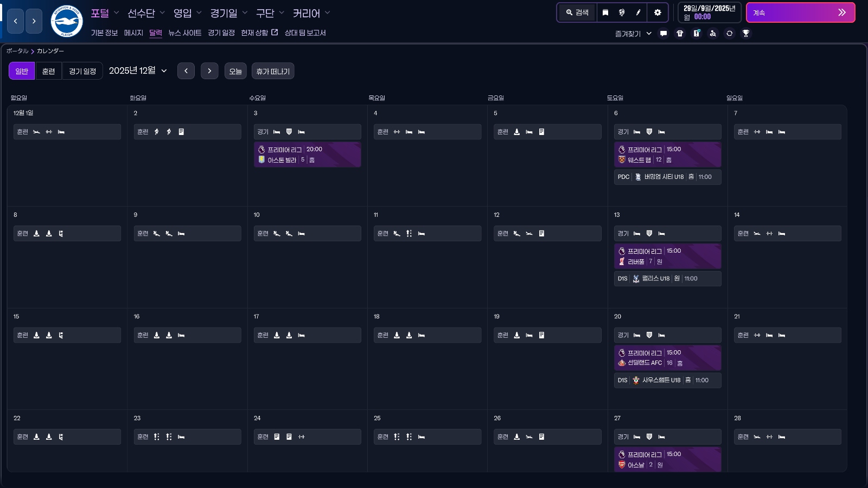Image resolution: width=868 pixels, height=488 pixels.
Task: Open the 상대 팀 보고서 tab
Action: click(305, 33)
